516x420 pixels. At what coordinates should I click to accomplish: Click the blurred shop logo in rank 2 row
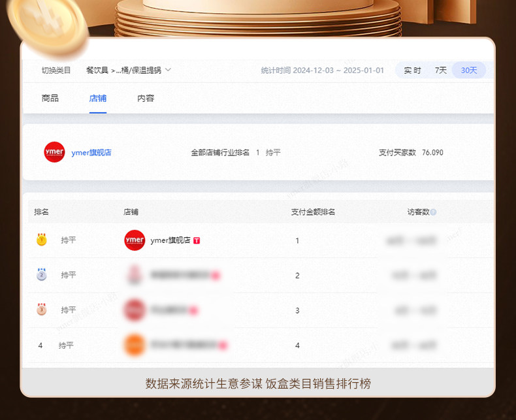135,274
